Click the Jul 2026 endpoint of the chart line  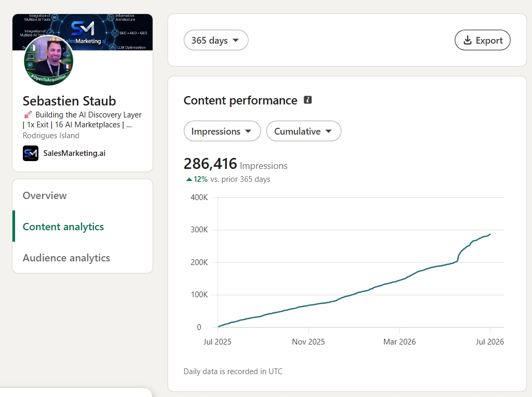tap(489, 234)
